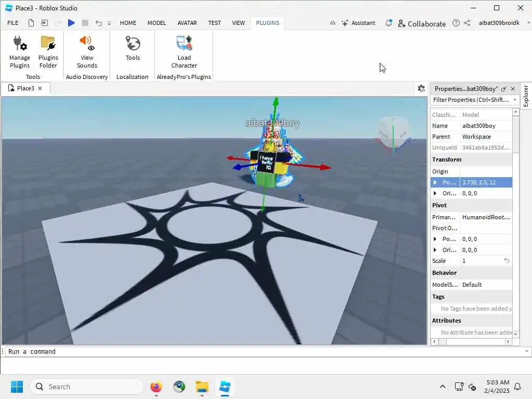Open the Localization Tools
This screenshot has width=532, height=399.
click(132, 48)
